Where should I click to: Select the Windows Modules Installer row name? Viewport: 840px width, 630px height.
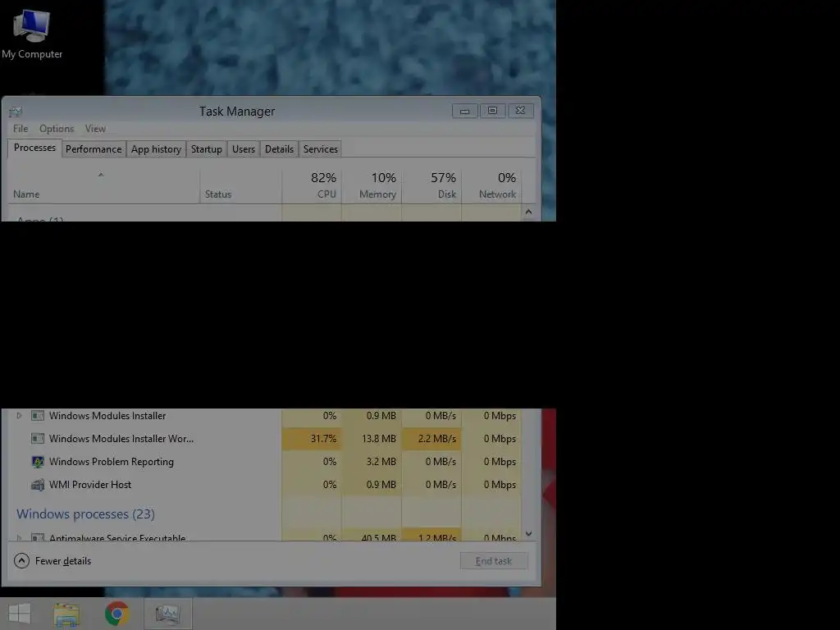[107, 416]
